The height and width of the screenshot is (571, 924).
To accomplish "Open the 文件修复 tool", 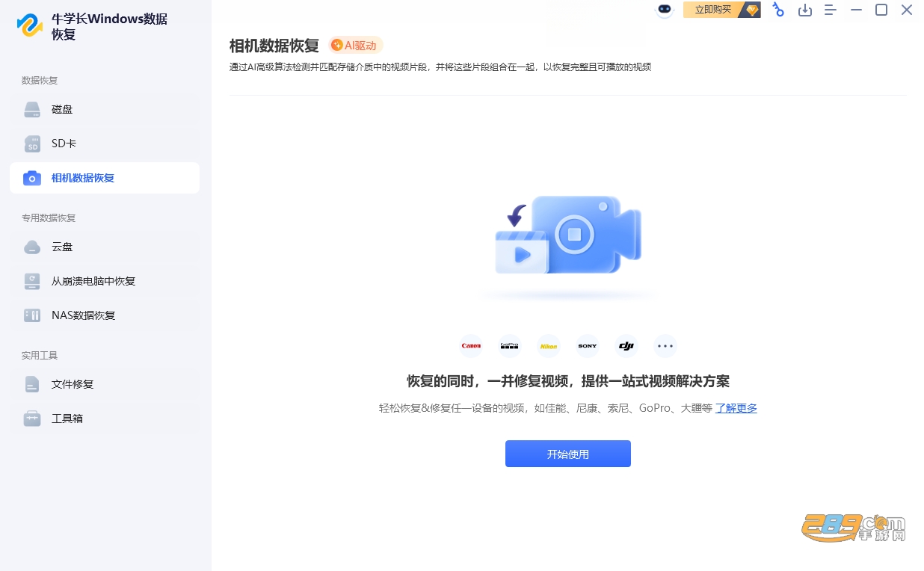I will point(105,384).
